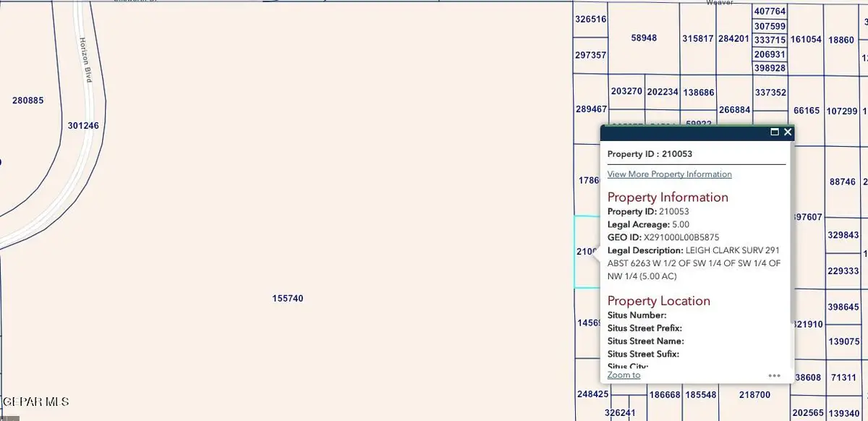The height and width of the screenshot is (421, 868).
Task: Click the Horizon Blvd road label
Action: (x=84, y=59)
